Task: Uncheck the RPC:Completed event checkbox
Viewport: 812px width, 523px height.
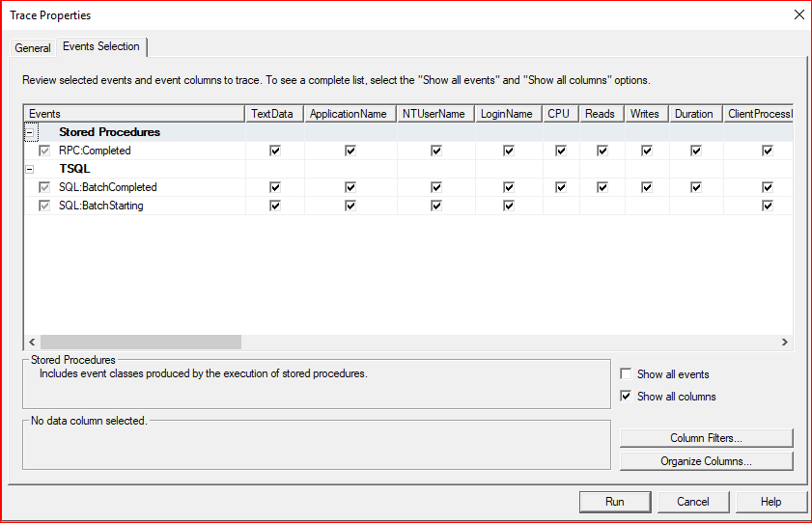Action: [x=44, y=151]
